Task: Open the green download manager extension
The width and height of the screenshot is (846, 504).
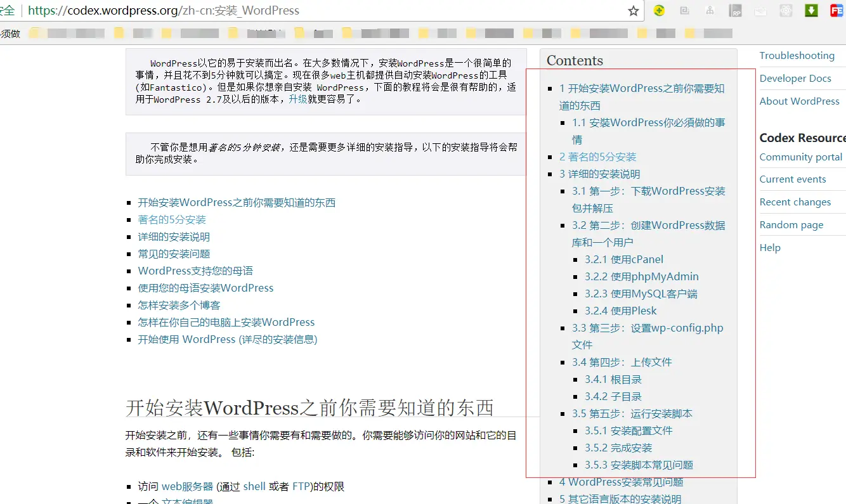Action: click(811, 10)
